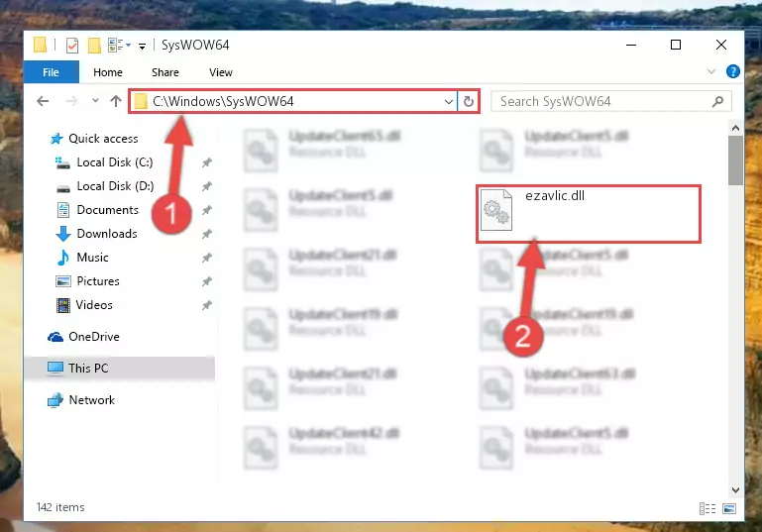Click the New folder icon in quick access toolbar
Viewport: 762px width, 532px height.
(x=94, y=46)
